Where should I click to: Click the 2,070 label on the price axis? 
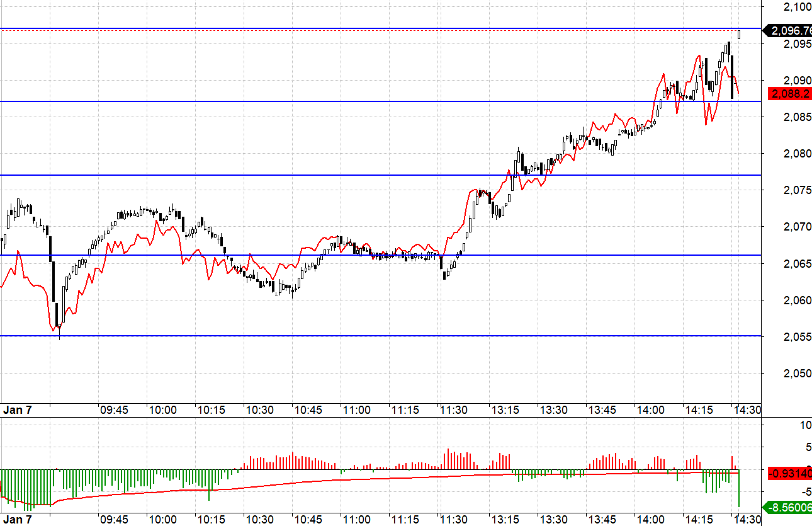click(796, 227)
